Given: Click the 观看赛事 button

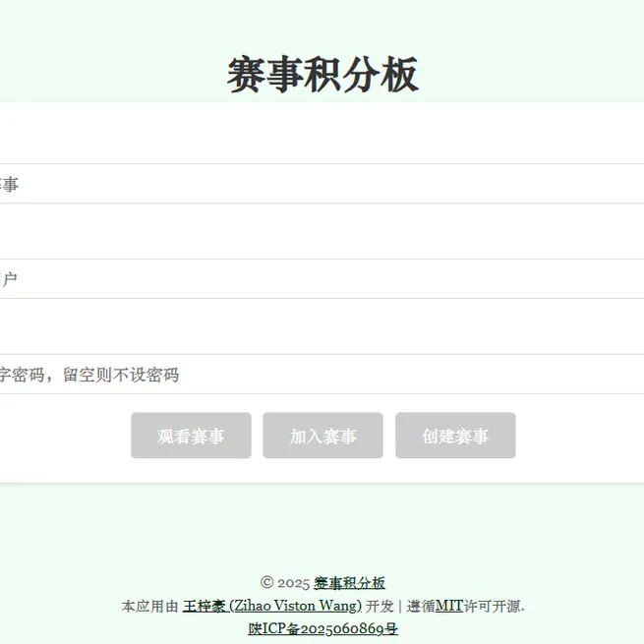Looking at the screenshot, I should click(191, 436).
